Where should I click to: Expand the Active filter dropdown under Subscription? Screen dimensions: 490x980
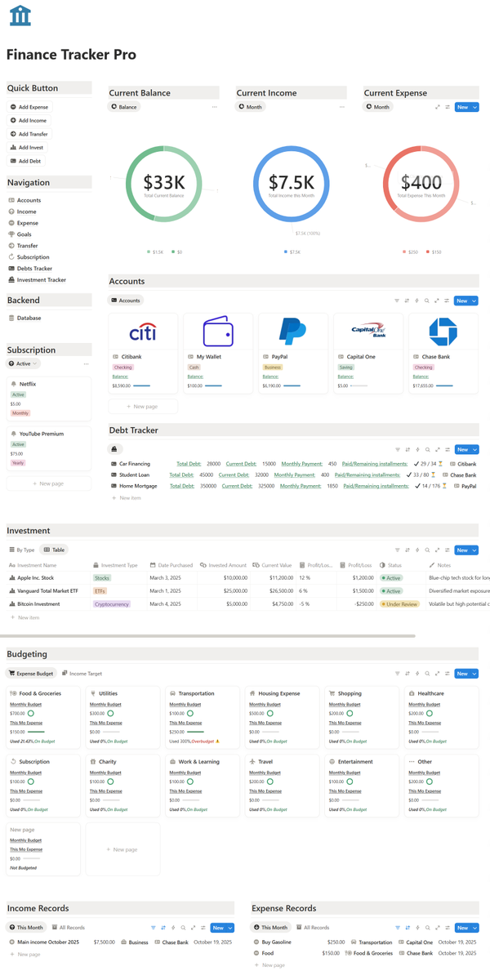tap(23, 363)
